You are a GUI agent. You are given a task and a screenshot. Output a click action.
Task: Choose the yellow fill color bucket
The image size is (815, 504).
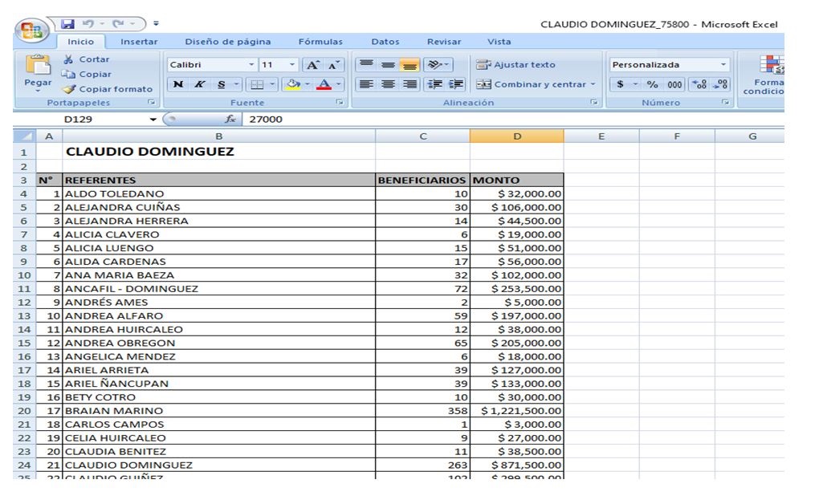[x=294, y=84]
